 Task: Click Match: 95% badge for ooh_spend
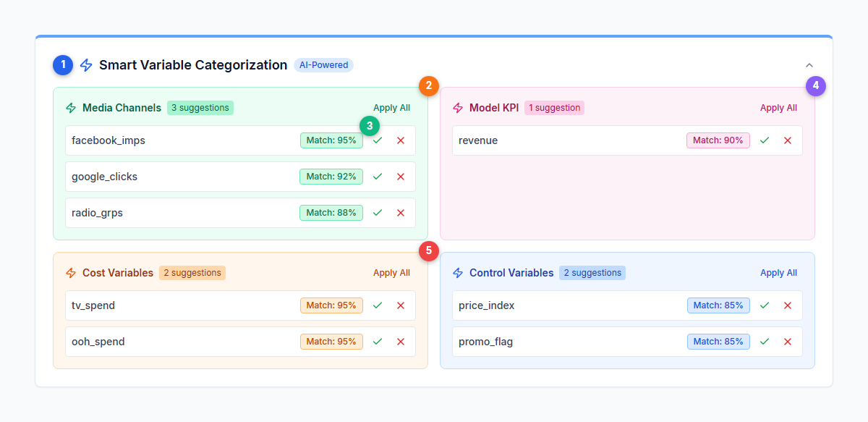click(331, 342)
